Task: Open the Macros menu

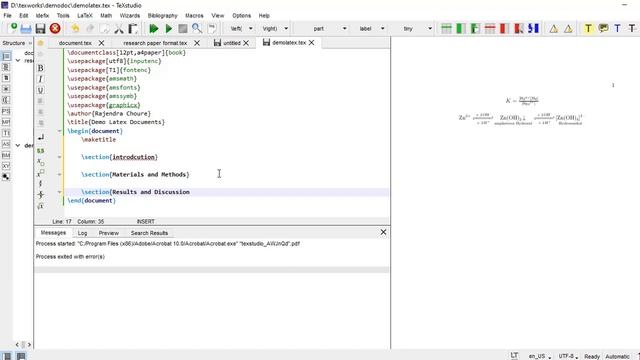Action: pyautogui.click(x=194, y=16)
